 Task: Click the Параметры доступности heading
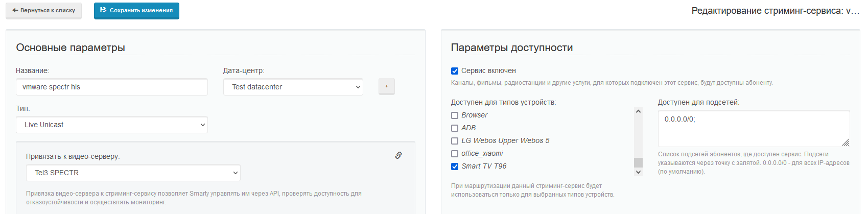coord(512,47)
